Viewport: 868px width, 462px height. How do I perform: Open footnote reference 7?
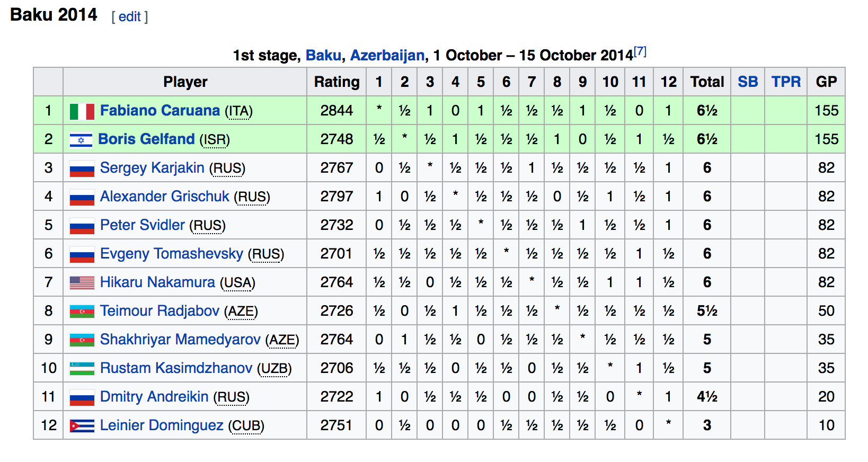640,51
